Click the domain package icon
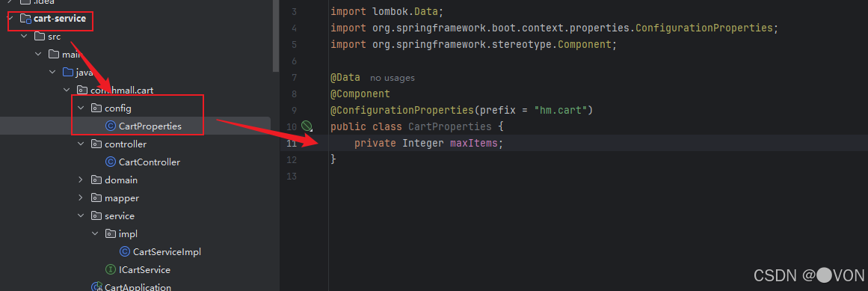The height and width of the screenshot is (291, 868). pyautogui.click(x=96, y=180)
